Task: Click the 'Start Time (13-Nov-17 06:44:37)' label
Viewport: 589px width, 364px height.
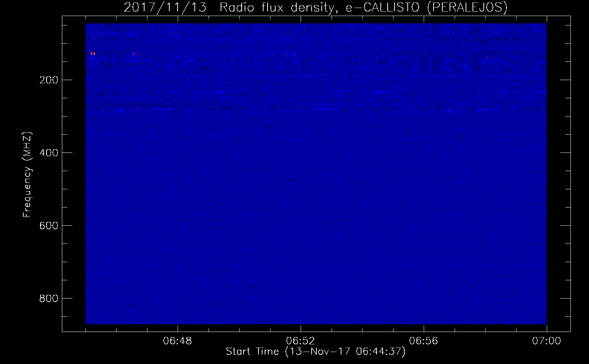Action: 316,352
